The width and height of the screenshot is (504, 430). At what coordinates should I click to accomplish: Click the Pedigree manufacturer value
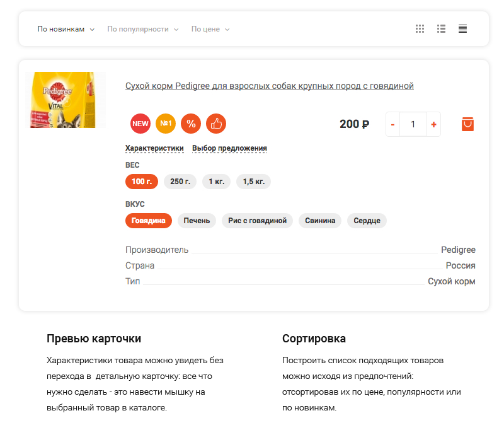coord(458,250)
